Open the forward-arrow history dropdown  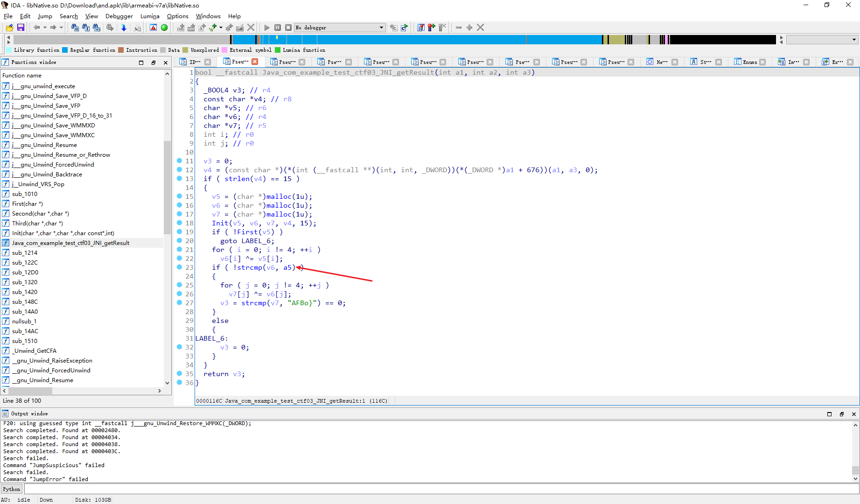click(61, 28)
